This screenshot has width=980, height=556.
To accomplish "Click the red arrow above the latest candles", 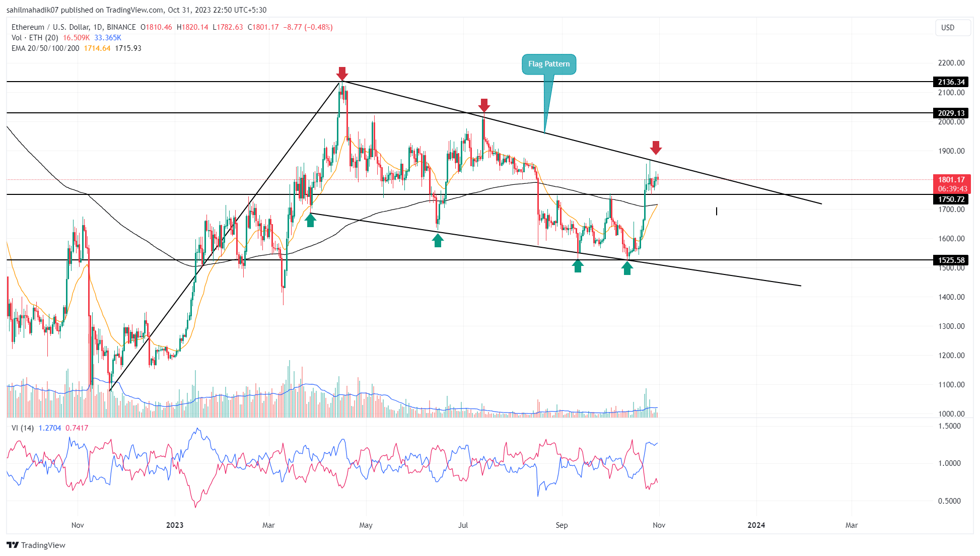I will pos(656,148).
